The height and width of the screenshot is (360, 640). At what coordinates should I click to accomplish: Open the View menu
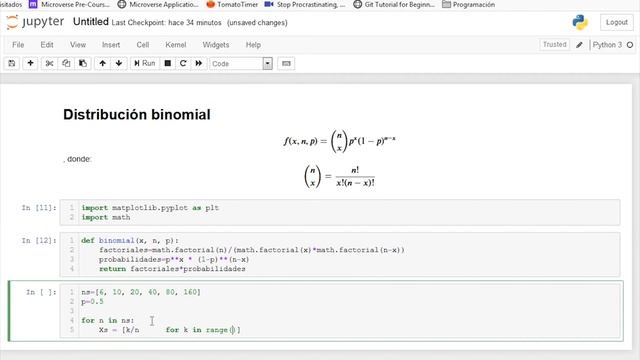[78, 45]
